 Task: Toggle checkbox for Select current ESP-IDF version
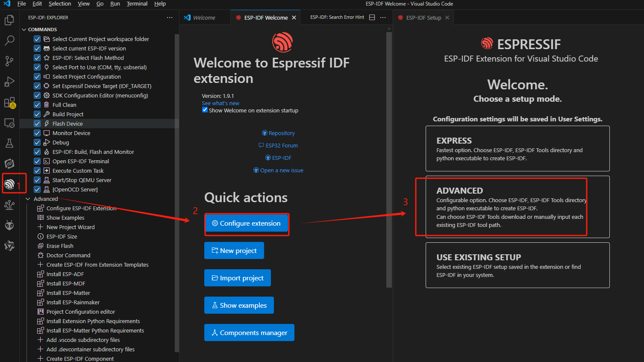37,48
